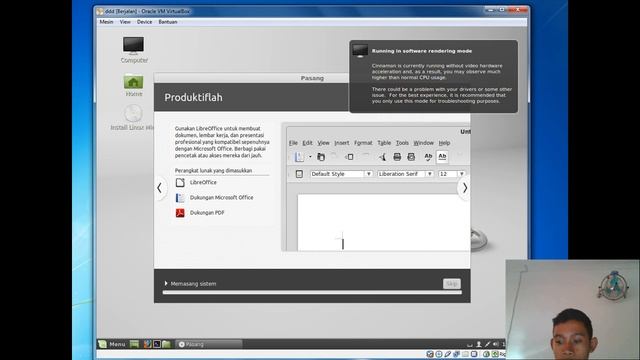Open the Files launcher in panel
This screenshot has width=640, height=360.
[166, 344]
